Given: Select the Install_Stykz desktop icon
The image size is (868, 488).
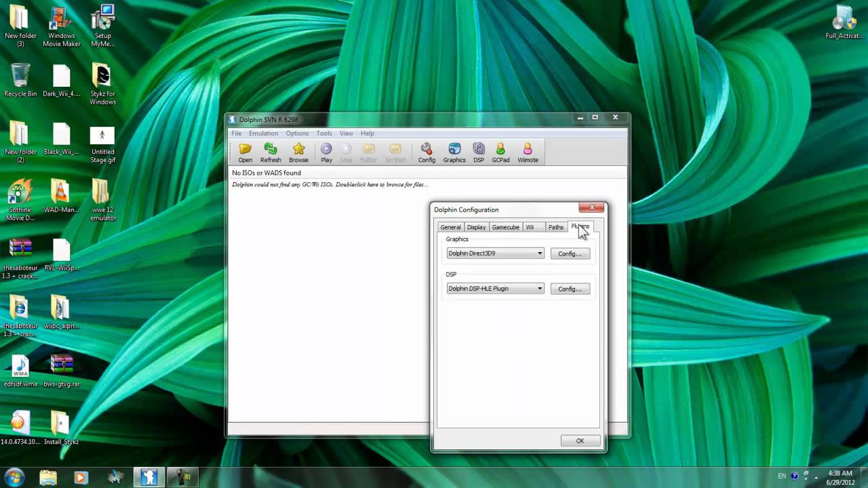Looking at the screenshot, I should [61, 429].
